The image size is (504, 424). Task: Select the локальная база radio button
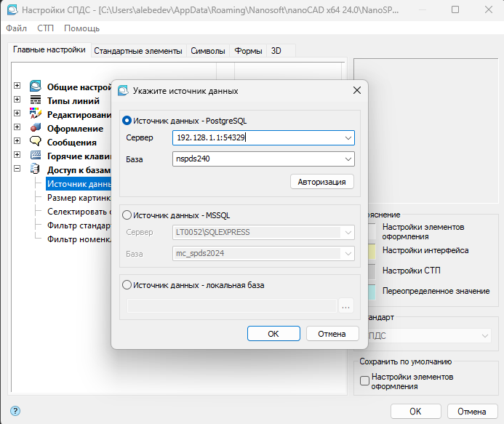pos(127,285)
